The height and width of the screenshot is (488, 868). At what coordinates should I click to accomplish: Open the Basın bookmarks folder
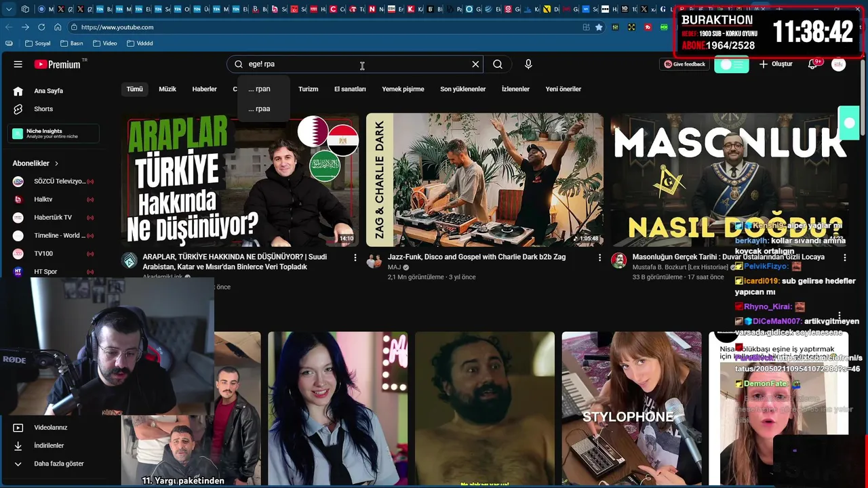pyautogui.click(x=72, y=43)
